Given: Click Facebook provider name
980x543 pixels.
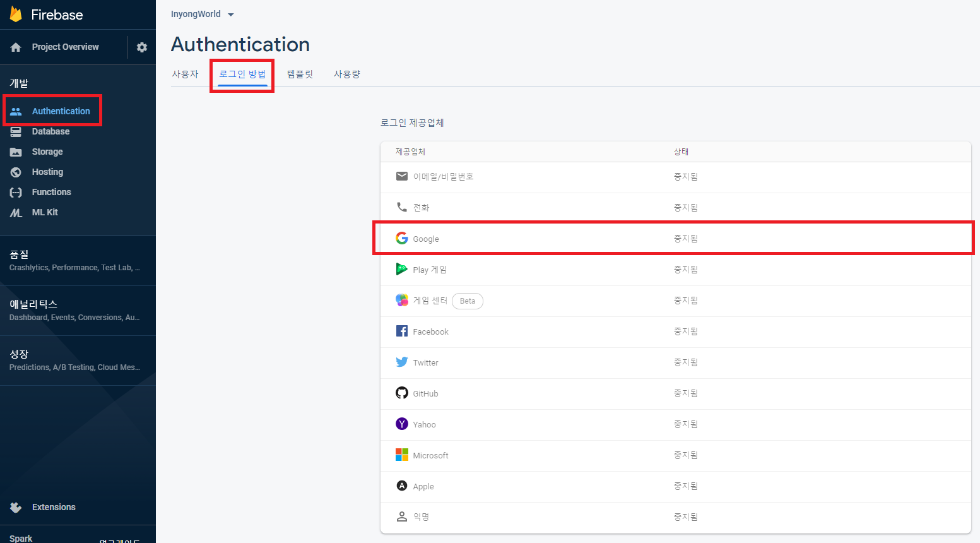Looking at the screenshot, I should [430, 331].
